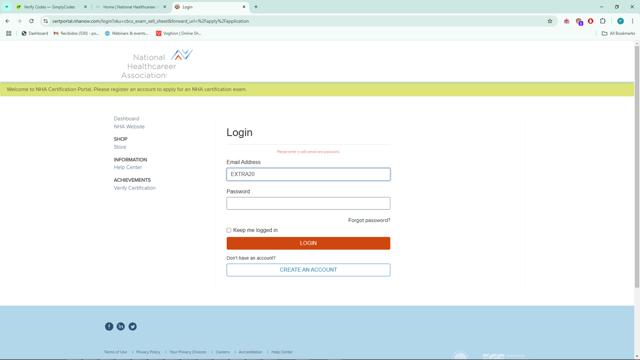Open the red Opera-style extension icon
Viewport: 640px width, 360px height.
coord(591,21)
